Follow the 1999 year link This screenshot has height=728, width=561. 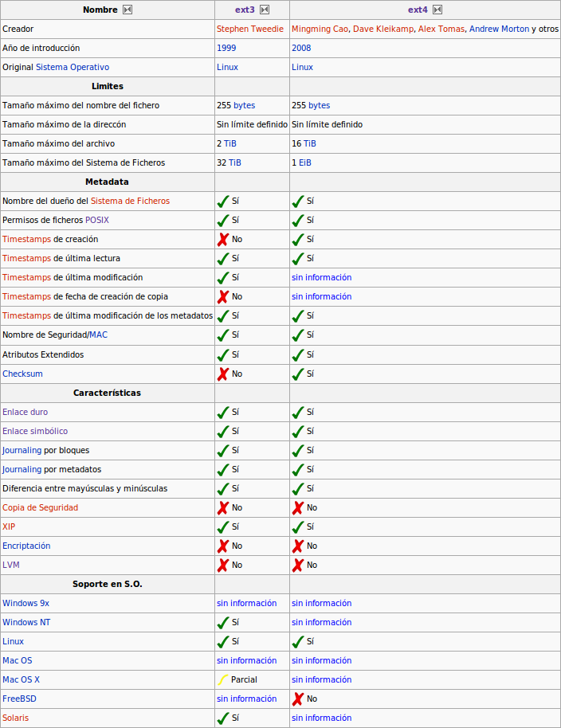click(x=226, y=48)
